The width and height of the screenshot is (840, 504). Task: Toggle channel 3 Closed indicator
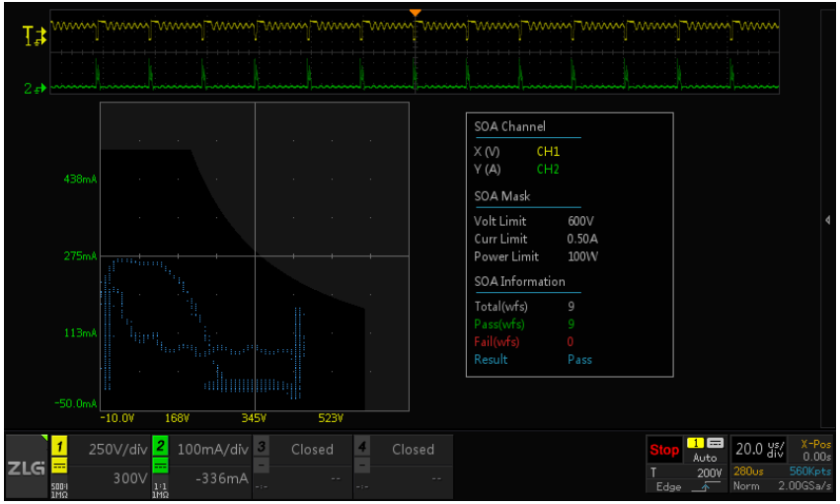point(312,450)
